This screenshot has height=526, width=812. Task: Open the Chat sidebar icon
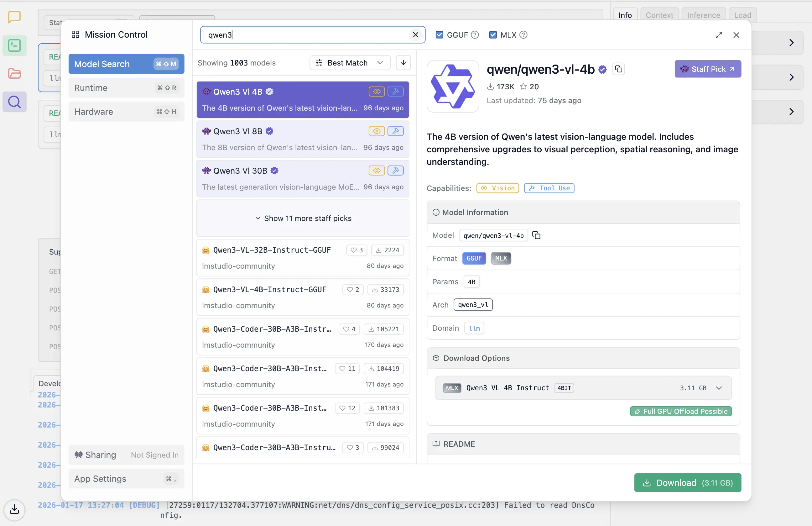coord(14,17)
